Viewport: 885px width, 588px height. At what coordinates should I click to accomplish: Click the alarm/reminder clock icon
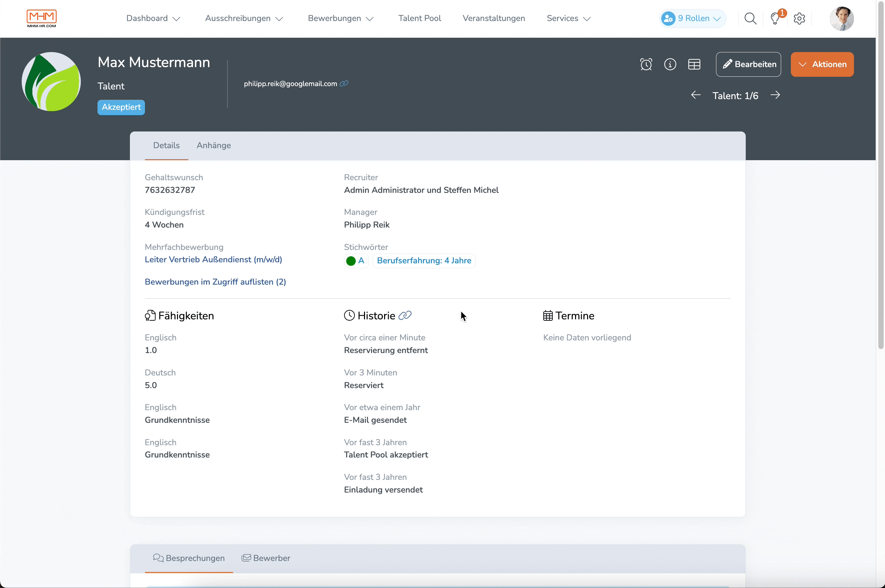646,64
